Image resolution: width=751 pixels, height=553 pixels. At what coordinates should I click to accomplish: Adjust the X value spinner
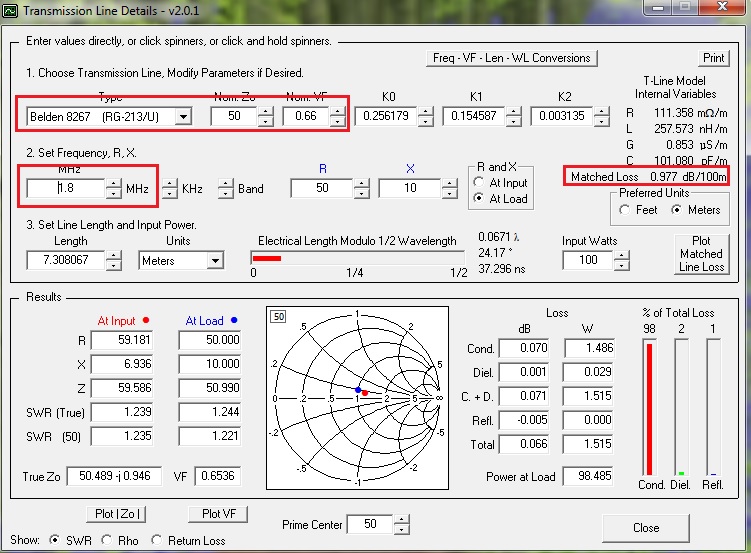(449, 188)
